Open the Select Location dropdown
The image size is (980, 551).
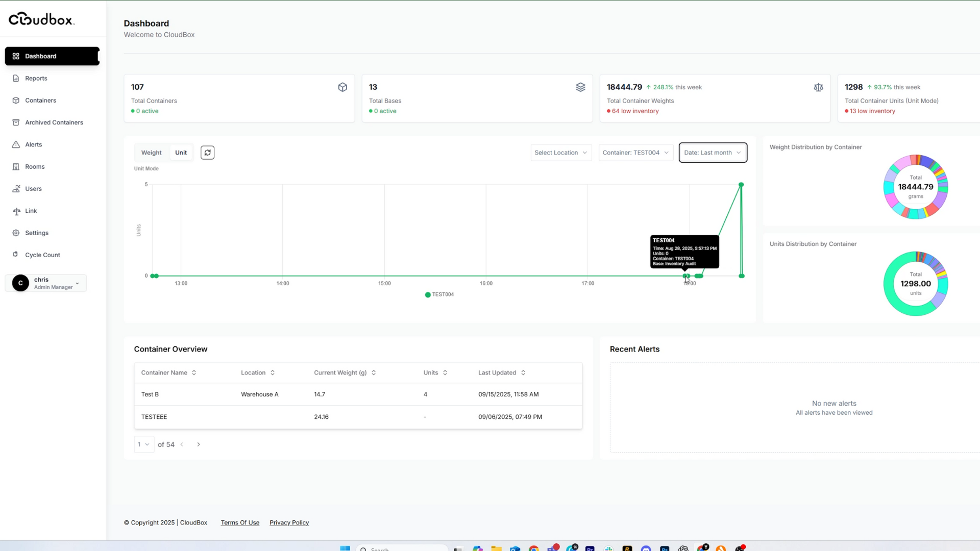[x=560, y=153]
